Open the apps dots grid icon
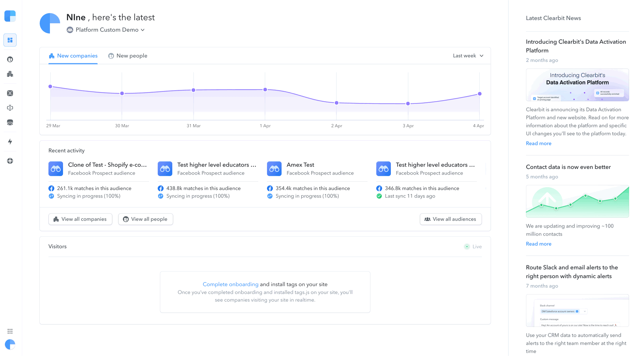The image size is (644, 356). point(10,331)
